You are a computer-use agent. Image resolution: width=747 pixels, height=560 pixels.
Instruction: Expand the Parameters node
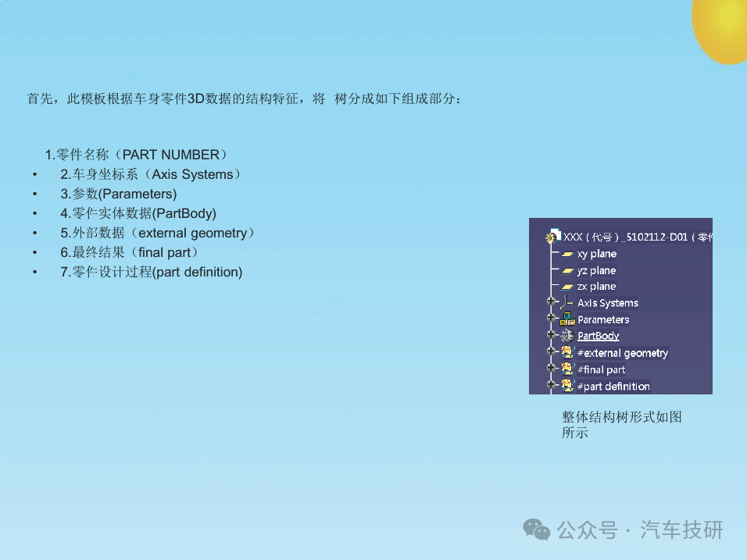click(x=551, y=317)
